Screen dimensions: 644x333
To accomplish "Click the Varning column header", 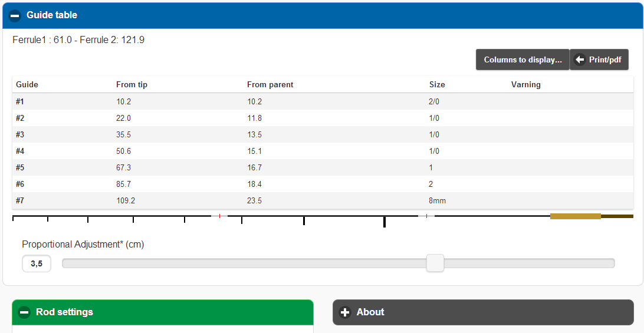I will point(525,85).
